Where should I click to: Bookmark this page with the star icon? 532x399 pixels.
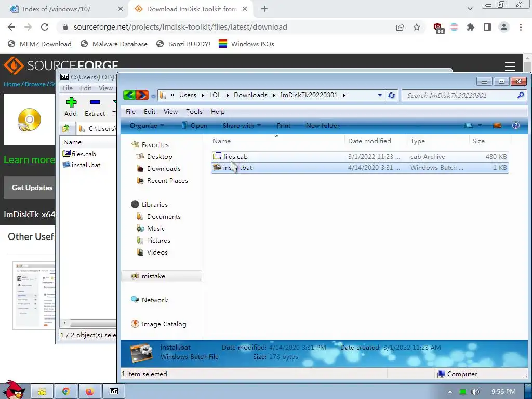coord(417,27)
